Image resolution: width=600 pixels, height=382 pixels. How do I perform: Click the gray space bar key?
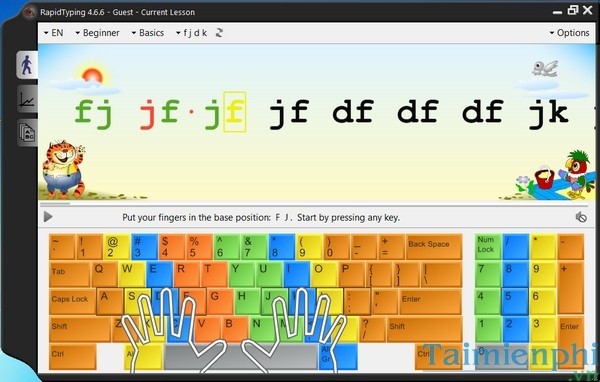[241, 357]
